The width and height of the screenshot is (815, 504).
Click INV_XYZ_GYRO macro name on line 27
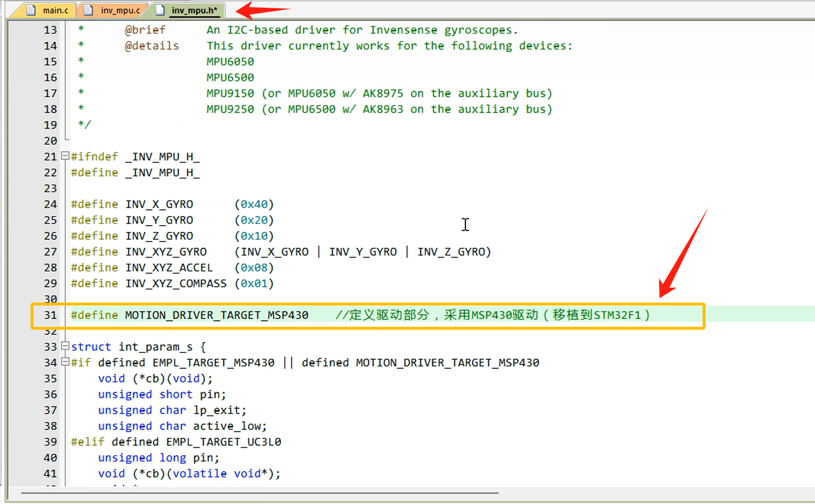tap(166, 252)
